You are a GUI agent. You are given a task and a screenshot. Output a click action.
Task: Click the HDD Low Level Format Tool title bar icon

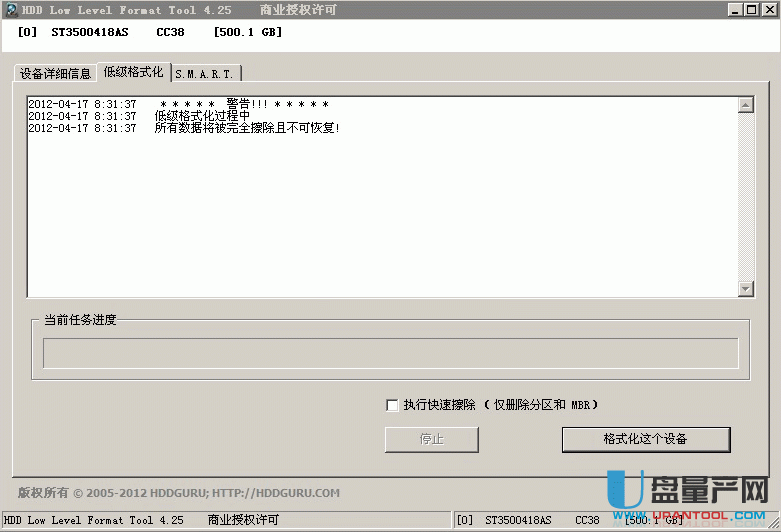(11, 9)
